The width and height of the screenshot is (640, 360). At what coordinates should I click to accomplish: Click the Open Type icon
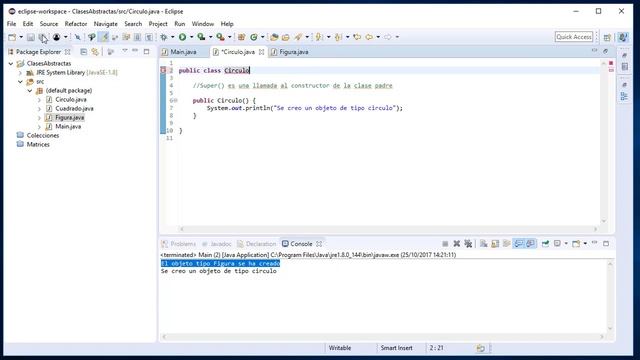coord(274,37)
